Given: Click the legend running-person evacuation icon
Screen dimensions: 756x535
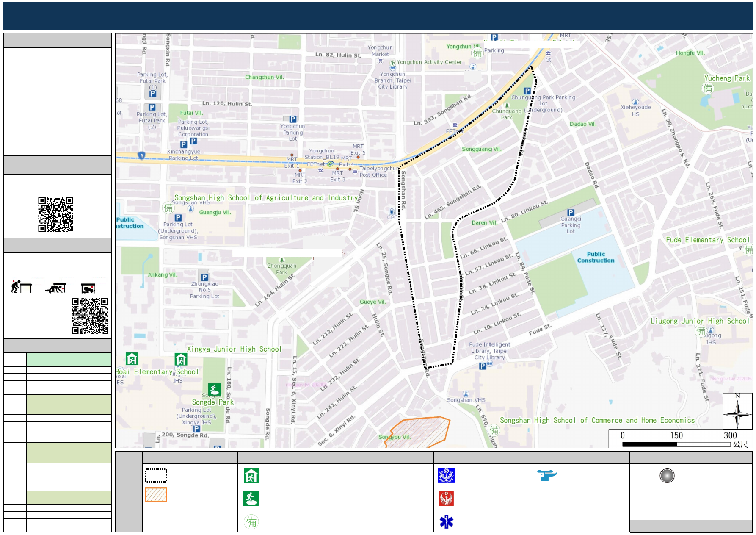Looking at the screenshot, I should [251, 498].
